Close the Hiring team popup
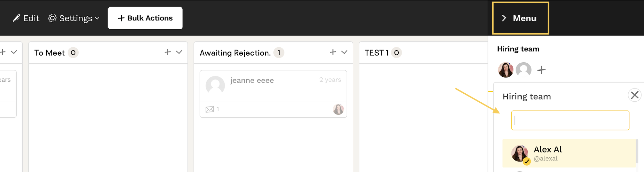 point(635,95)
